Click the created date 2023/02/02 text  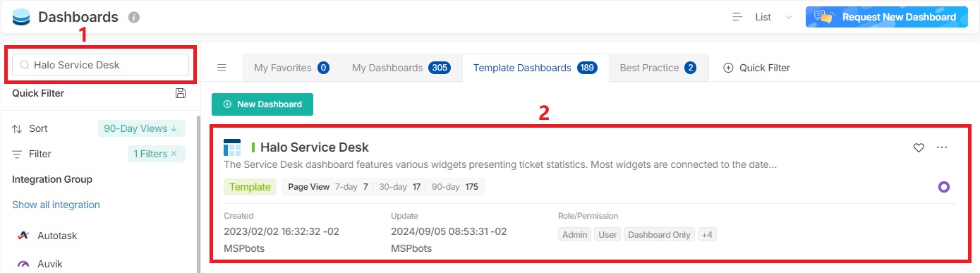(282, 231)
